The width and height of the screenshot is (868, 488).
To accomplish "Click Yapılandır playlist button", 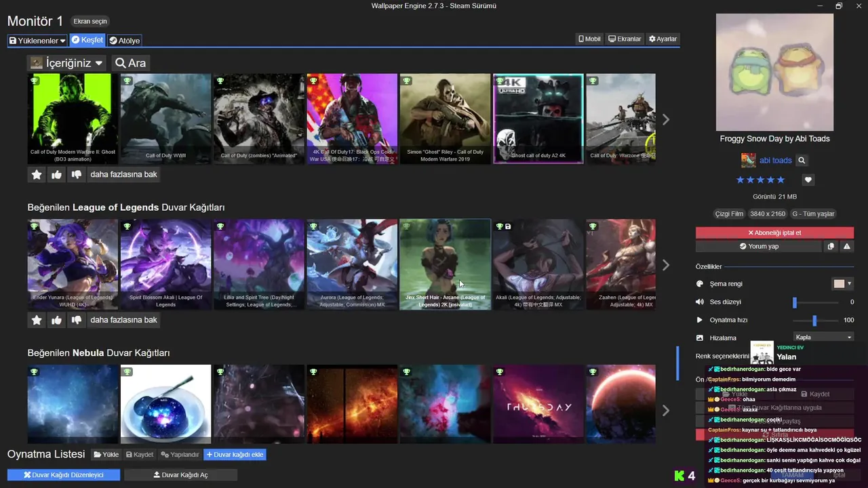I will (180, 455).
